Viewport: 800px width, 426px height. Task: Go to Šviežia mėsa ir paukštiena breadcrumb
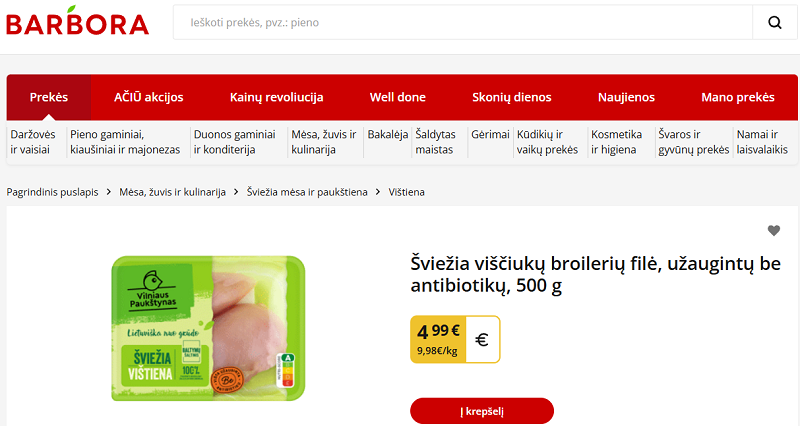click(307, 192)
